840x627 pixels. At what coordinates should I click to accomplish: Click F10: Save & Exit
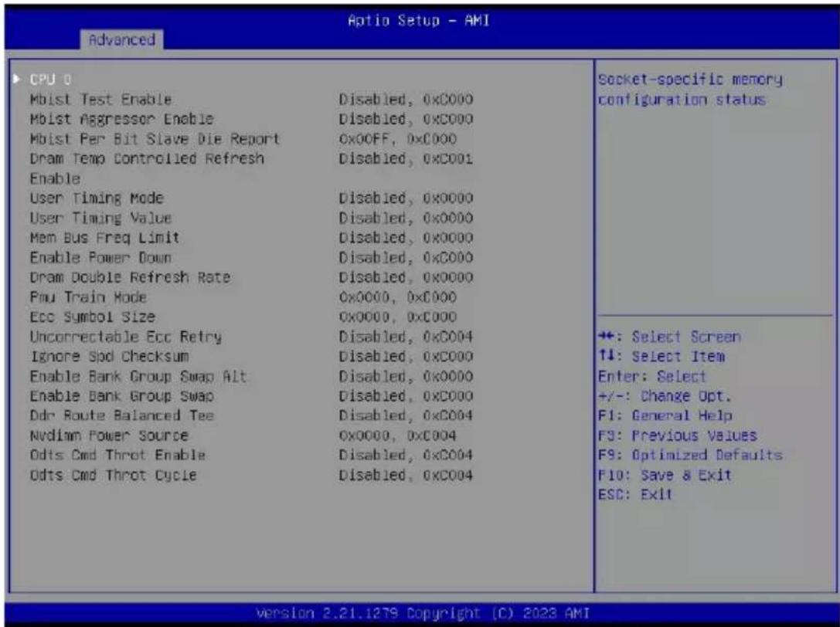pos(665,475)
